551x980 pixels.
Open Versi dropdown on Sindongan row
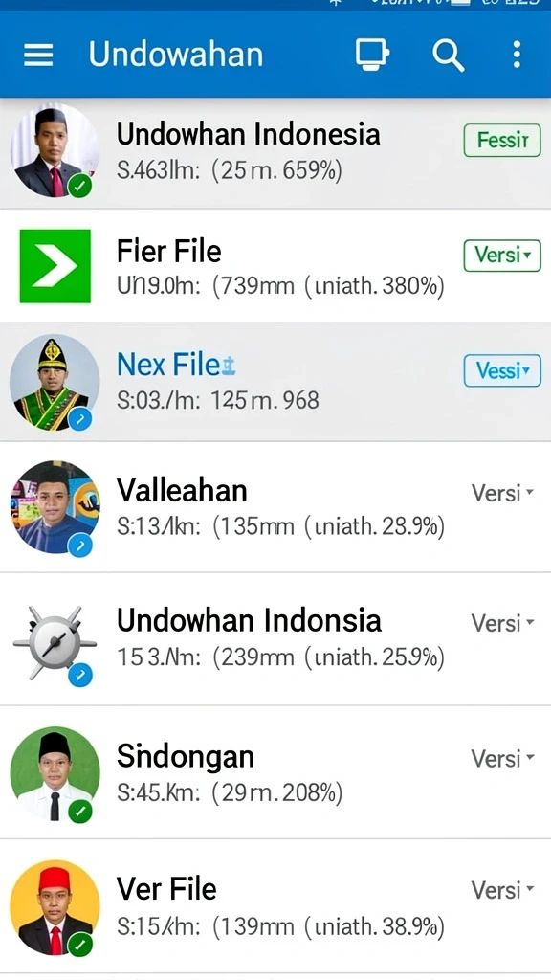click(x=503, y=759)
